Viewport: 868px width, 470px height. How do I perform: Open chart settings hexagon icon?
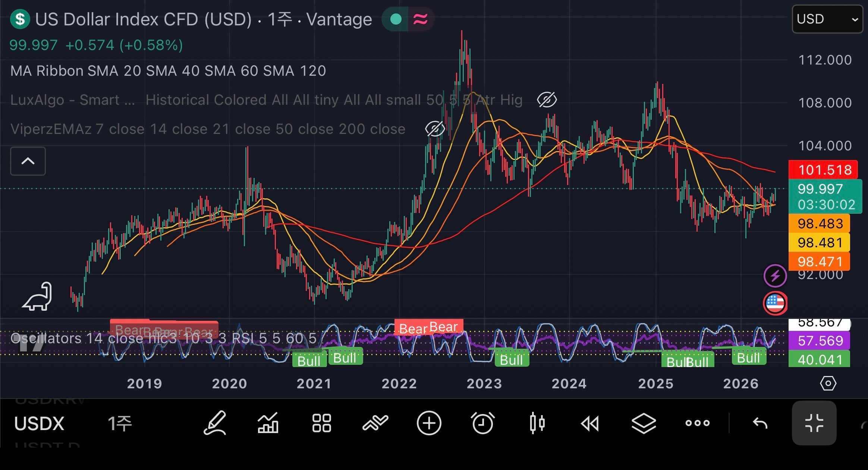click(x=828, y=383)
